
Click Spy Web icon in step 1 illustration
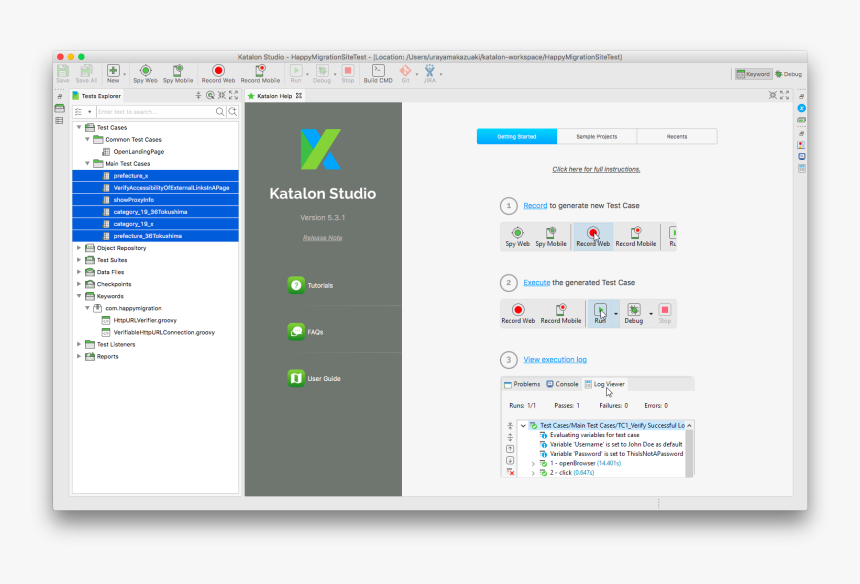coord(517,233)
